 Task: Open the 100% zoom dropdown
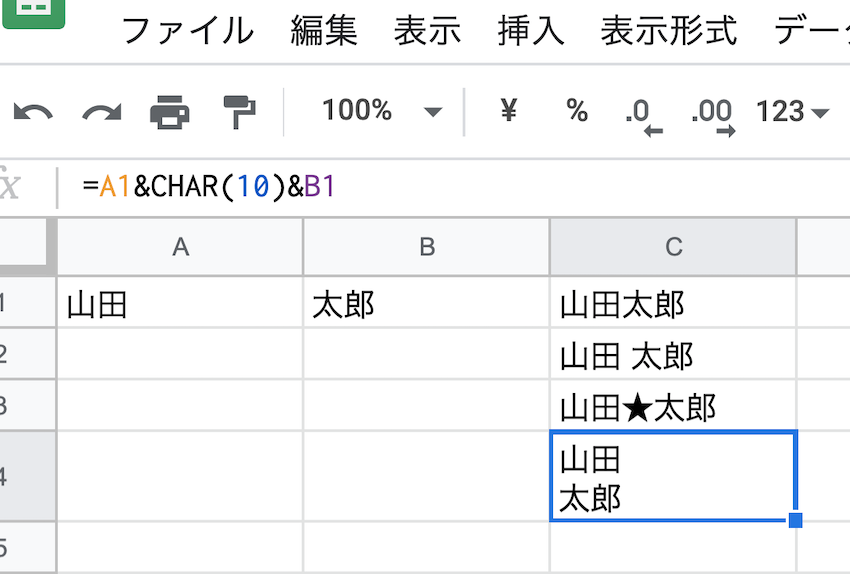click(381, 111)
